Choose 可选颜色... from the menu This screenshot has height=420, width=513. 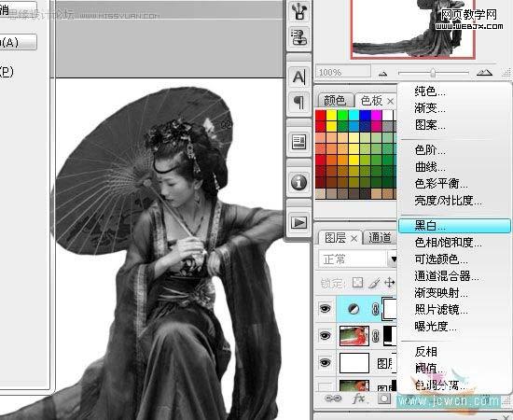click(x=441, y=259)
